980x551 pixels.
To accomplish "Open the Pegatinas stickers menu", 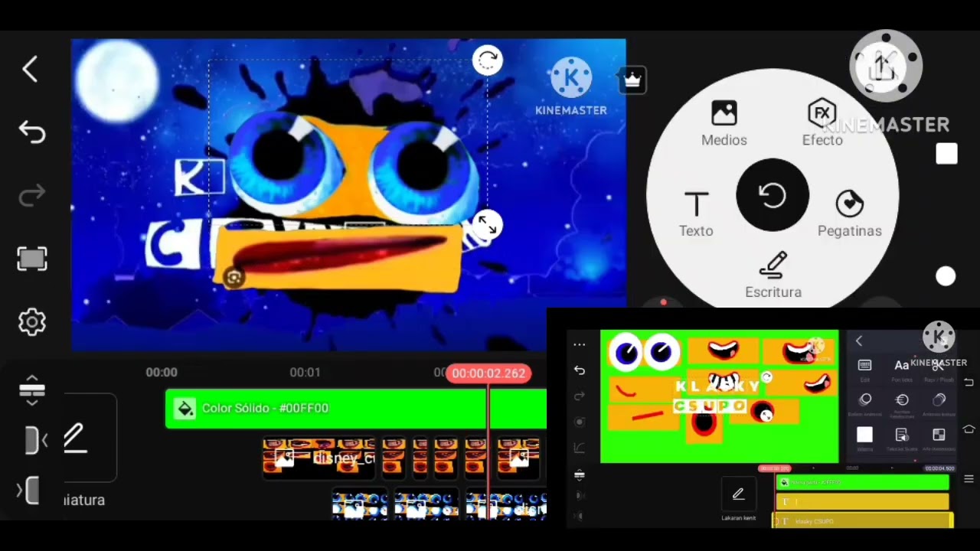I will [849, 215].
